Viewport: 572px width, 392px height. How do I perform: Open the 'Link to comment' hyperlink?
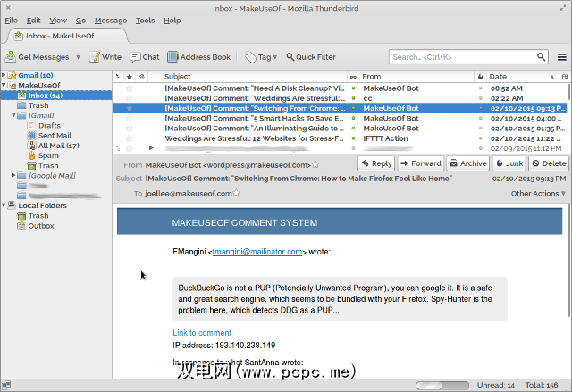[x=202, y=333]
